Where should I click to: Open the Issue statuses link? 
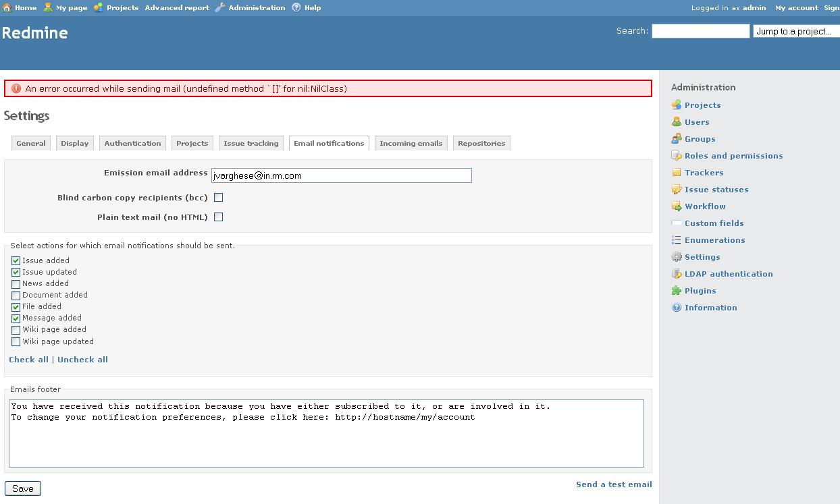716,190
